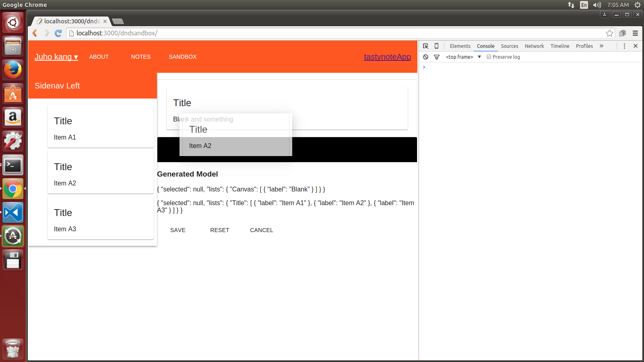Click the extension icon beside the bookmark star
The height and width of the screenshot is (362, 644).
tap(623, 33)
